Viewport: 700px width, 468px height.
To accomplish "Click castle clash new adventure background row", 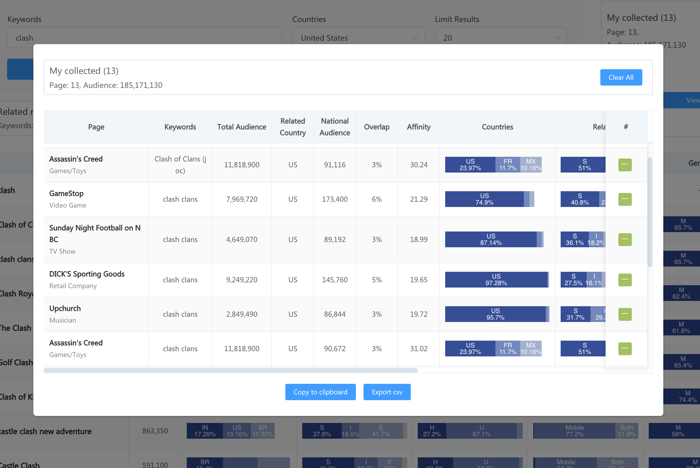I will point(350,431).
